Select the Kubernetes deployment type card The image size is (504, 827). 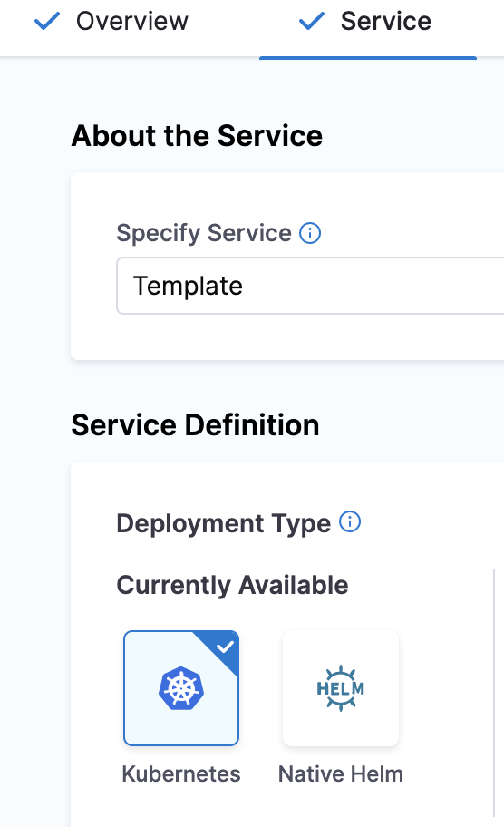(x=181, y=687)
